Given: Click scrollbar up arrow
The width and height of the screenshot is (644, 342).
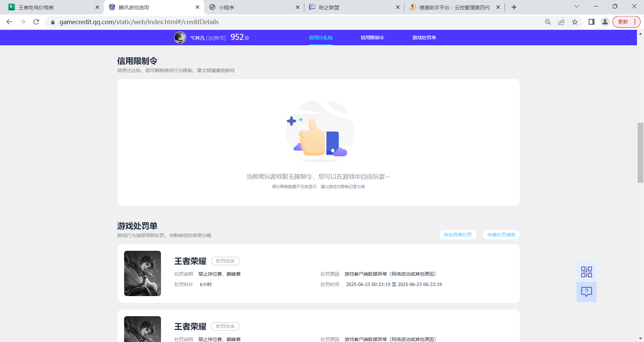Looking at the screenshot, I should click(640, 34).
